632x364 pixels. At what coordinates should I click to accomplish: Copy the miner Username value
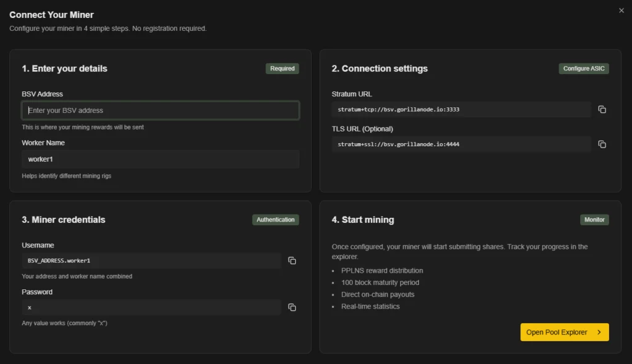click(292, 260)
